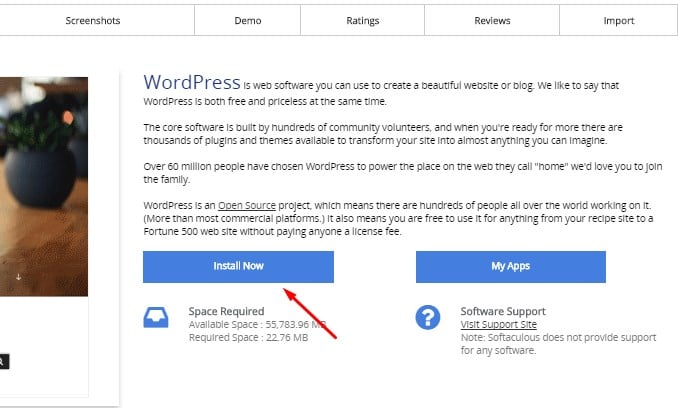Click the 'core software' paragraph
The height and width of the screenshot is (408, 678).
(383, 134)
